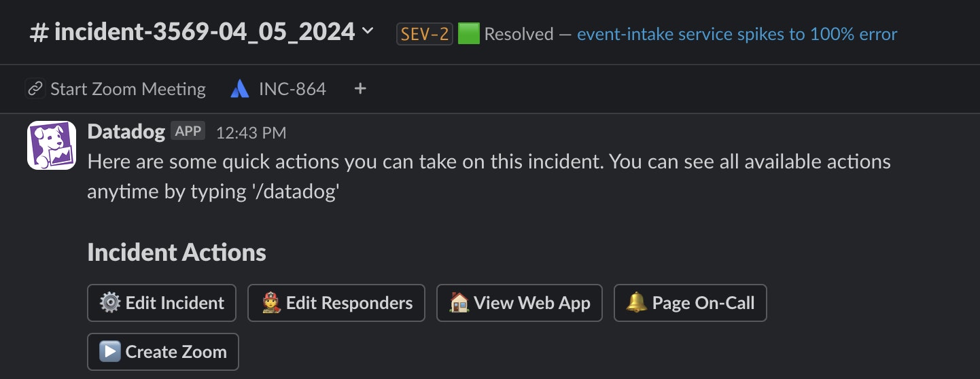980x379 pixels.
Task: Click the gear icon on Edit Incident
Action: click(x=109, y=302)
